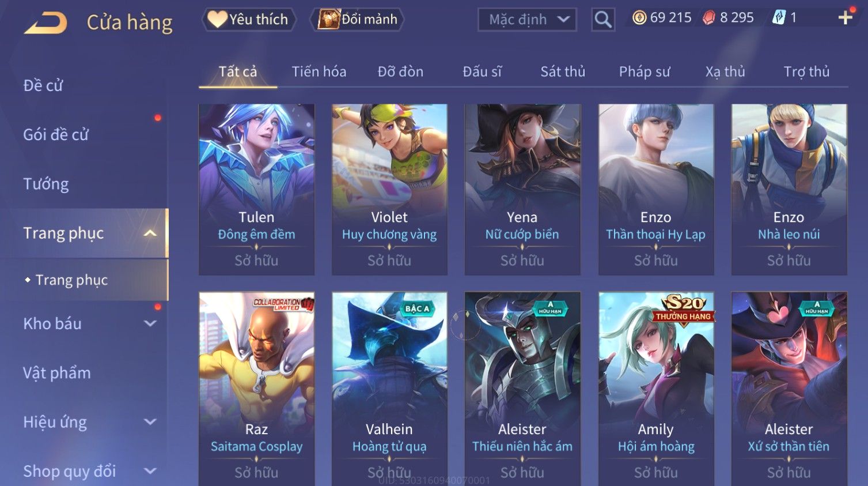Tap the red ruby currency icon
The image size is (868, 486).
pyautogui.click(x=708, y=18)
